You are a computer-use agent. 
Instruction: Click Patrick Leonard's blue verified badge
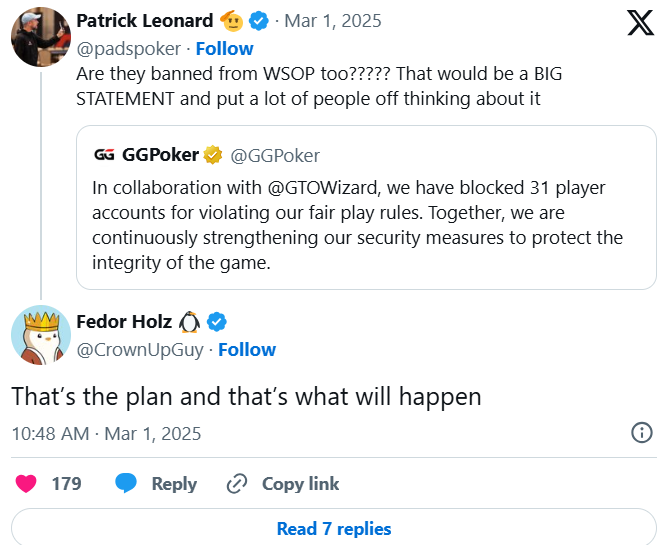click(258, 21)
